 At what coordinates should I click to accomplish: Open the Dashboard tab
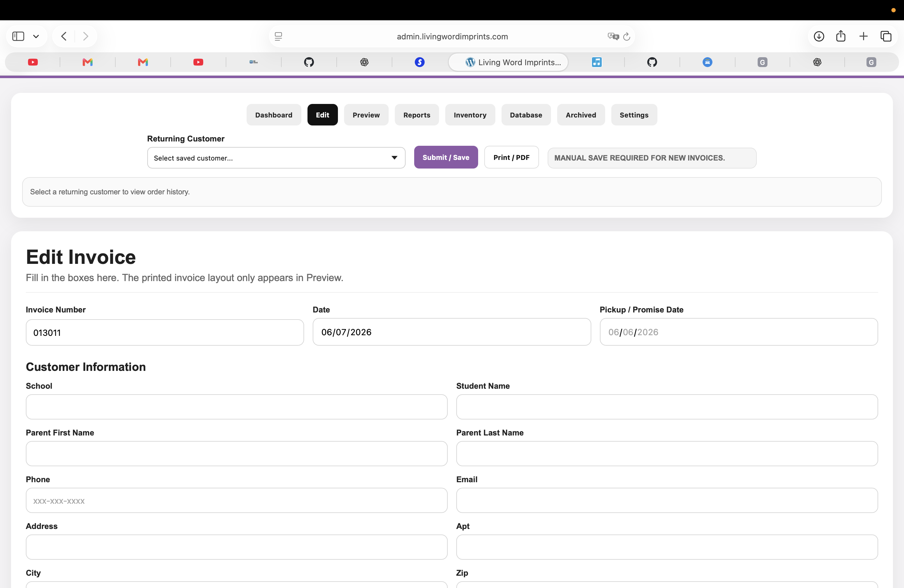(273, 115)
